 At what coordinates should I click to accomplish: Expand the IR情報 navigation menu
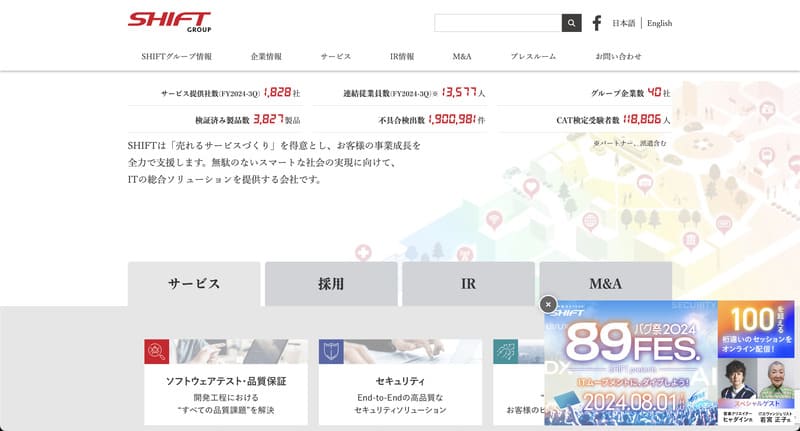(402, 57)
